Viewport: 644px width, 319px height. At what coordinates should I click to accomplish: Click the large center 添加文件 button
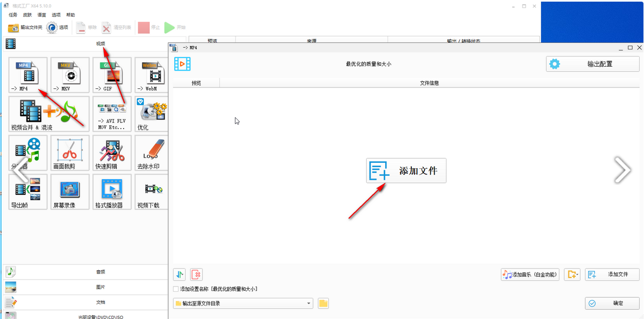click(406, 171)
